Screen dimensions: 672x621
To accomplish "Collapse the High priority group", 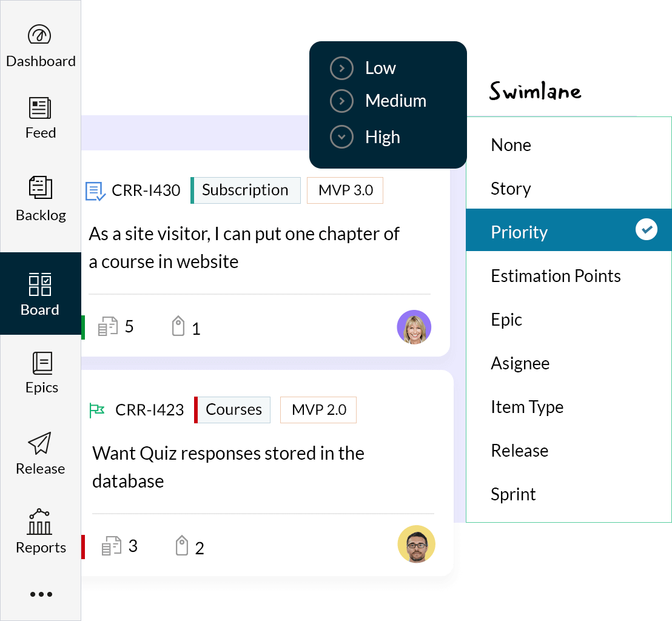I will point(341,137).
